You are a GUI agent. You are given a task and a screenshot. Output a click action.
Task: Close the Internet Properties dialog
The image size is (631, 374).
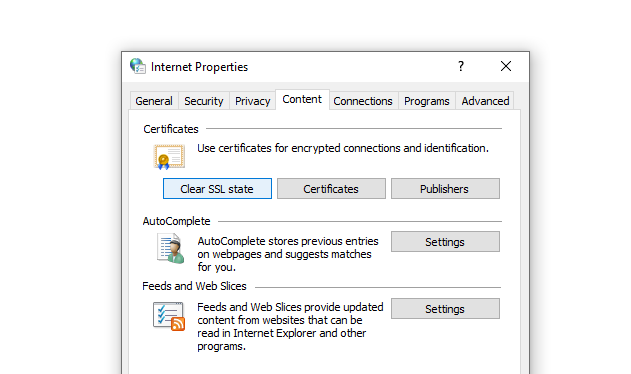pos(506,66)
